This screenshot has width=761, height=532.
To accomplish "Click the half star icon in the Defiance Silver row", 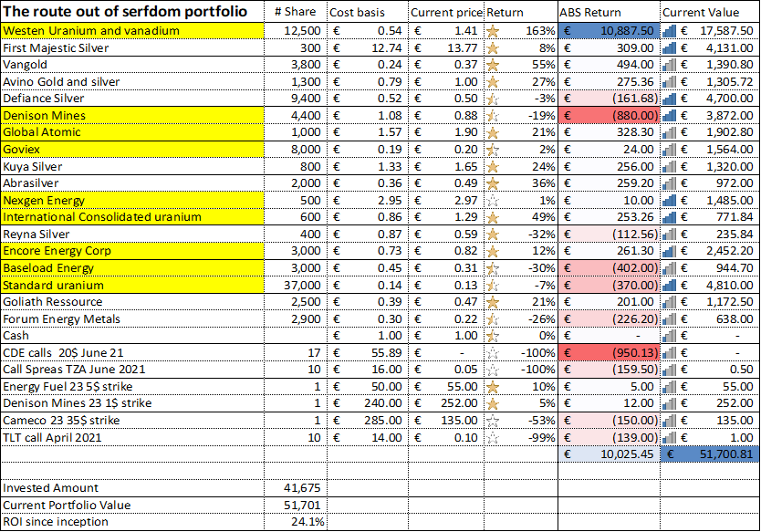I will (493, 99).
